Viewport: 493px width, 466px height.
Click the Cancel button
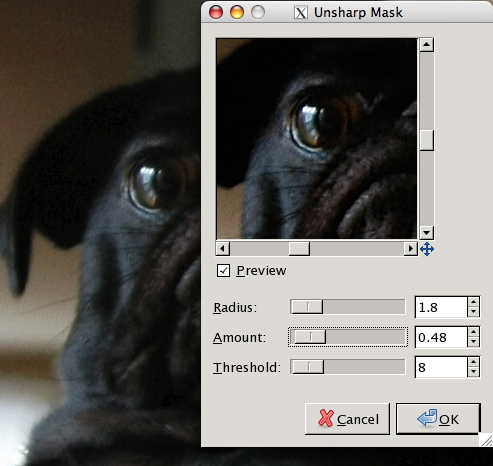click(347, 419)
